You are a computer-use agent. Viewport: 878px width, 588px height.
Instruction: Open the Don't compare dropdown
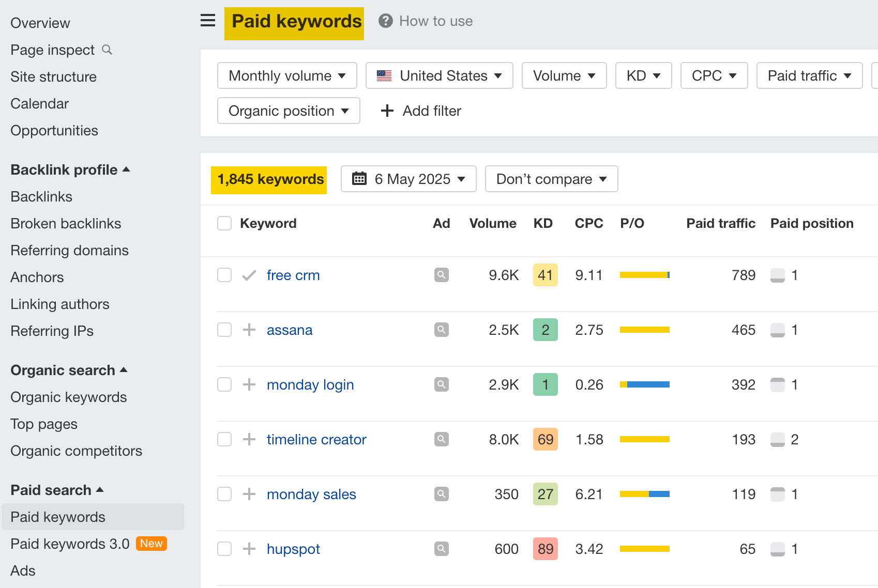(x=551, y=179)
